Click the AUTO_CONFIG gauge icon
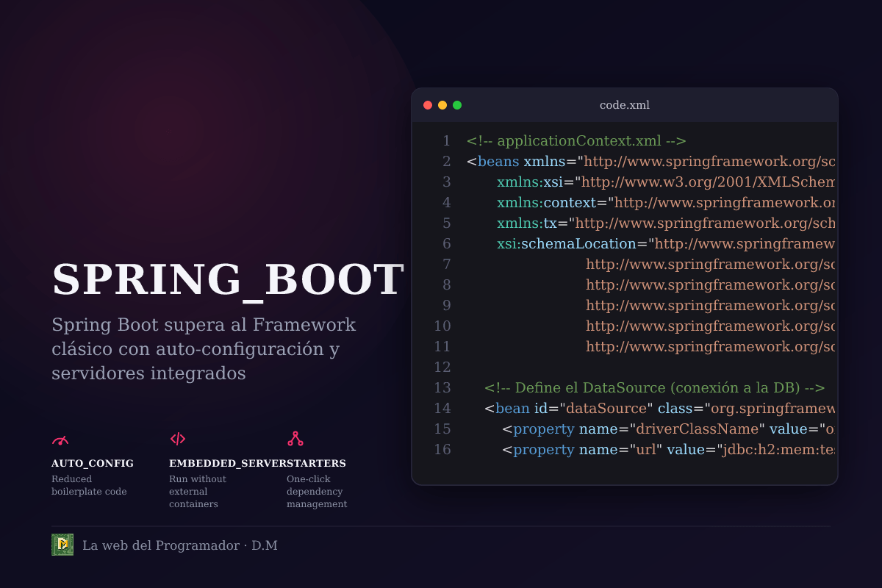The height and width of the screenshot is (588, 882). pyautogui.click(x=60, y=440)
